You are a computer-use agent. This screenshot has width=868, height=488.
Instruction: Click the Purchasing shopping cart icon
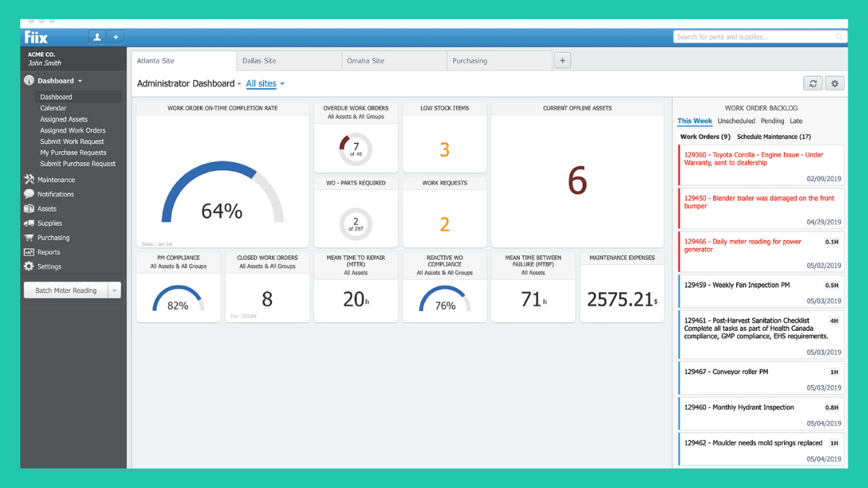[28, 237]
